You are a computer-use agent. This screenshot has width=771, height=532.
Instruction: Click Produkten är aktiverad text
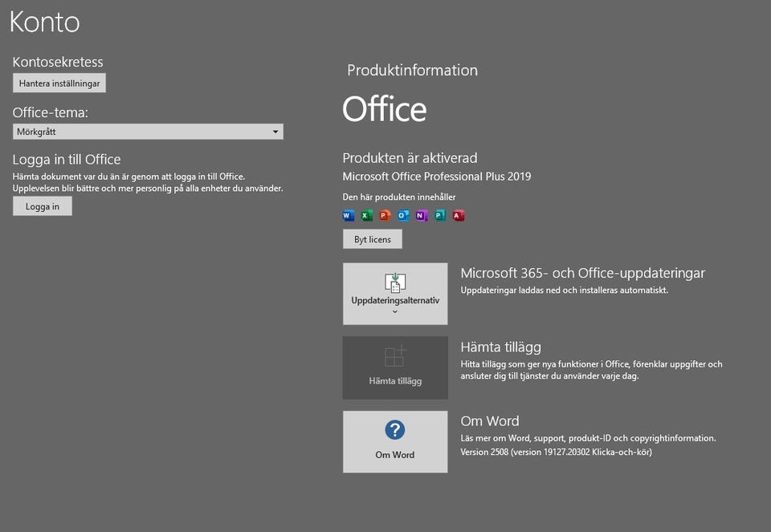(x=410, y=158)
